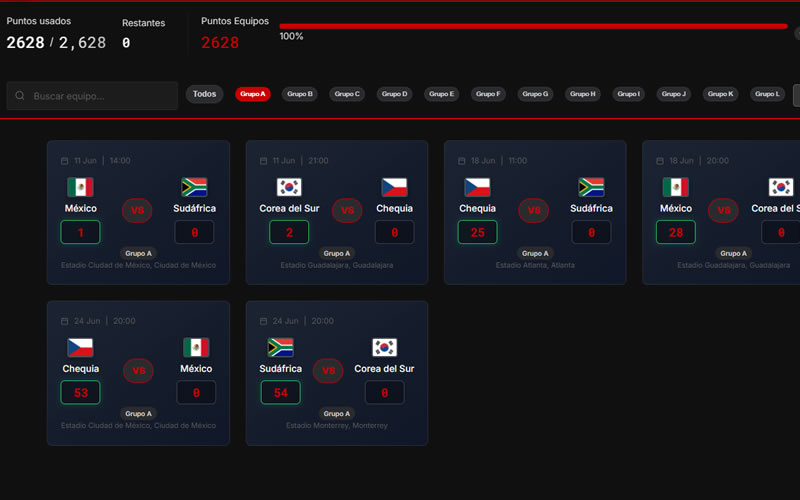
Task: Click Chequia score box showing 53
Action: [81, 393]
